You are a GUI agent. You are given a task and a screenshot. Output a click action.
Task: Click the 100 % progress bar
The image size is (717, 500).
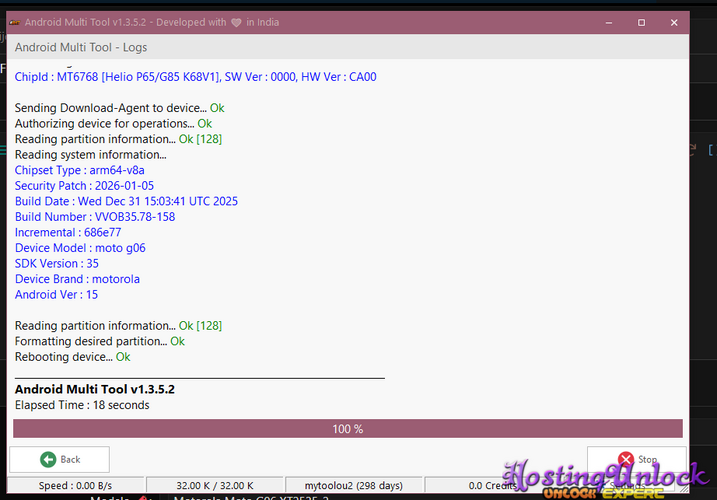pos(347,428)
